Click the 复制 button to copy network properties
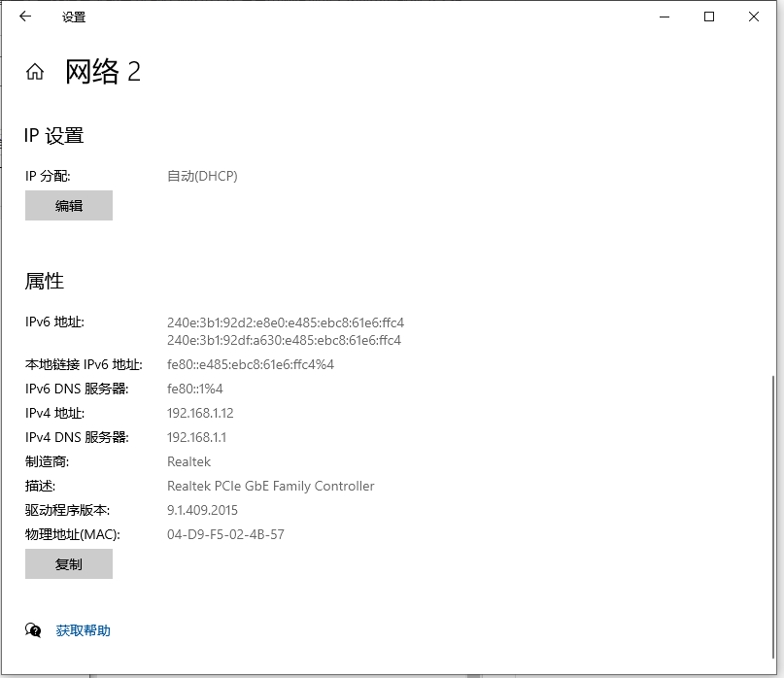Screen dimensions: 784x678 pos(68,563)
